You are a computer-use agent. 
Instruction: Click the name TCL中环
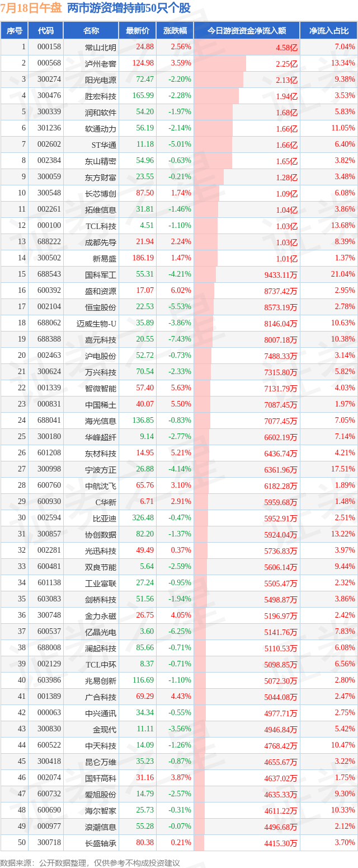click(101, 665)
